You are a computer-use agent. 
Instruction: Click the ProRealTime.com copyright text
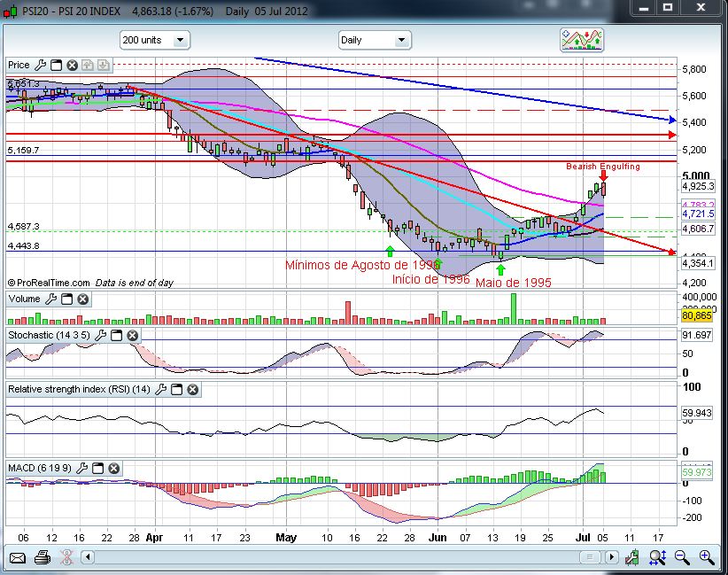click(49, 283)
